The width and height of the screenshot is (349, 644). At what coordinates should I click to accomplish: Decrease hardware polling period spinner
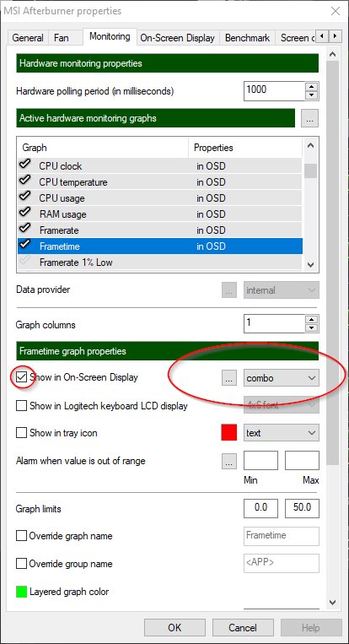click(313, 95)
